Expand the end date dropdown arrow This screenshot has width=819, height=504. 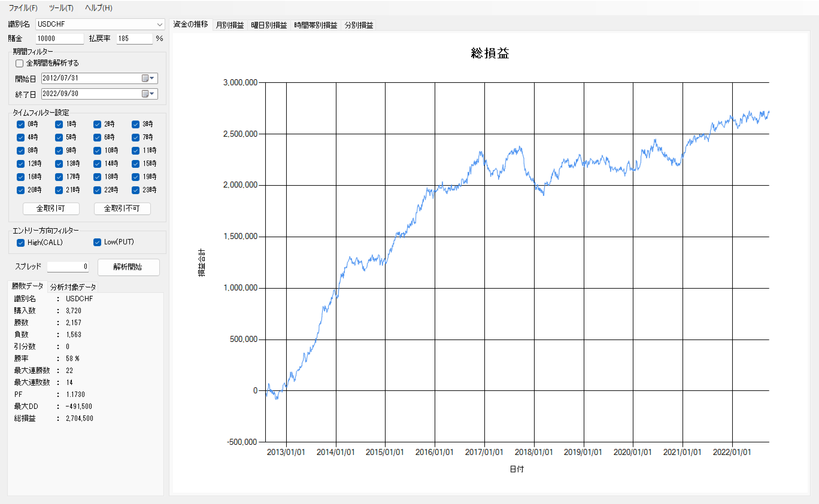tap(152, 94)
